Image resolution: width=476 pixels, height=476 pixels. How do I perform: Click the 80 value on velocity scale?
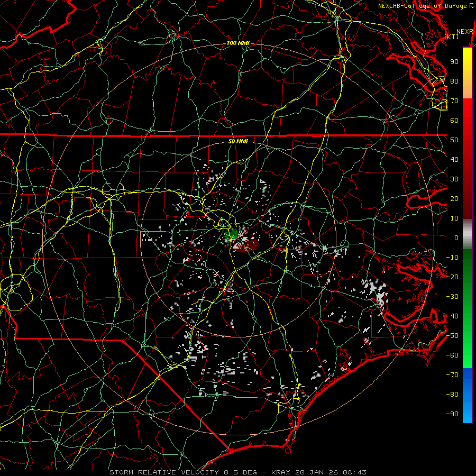tap(454, 81)
